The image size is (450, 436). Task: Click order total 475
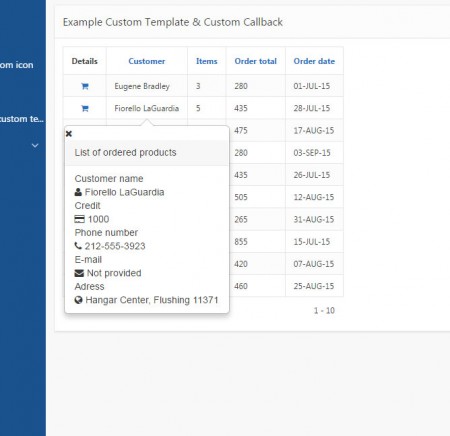coord(241,130)
